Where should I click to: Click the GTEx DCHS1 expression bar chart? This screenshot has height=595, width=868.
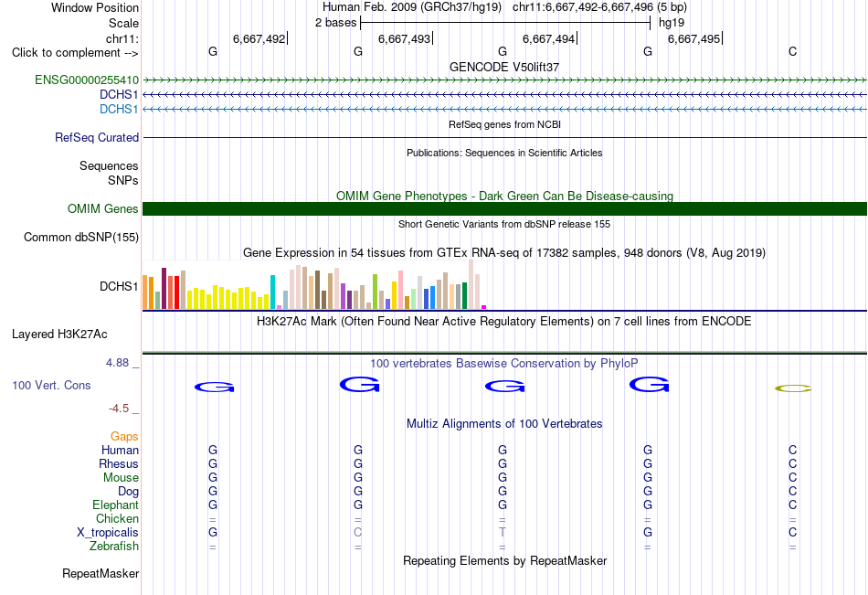click(x=314, y=284)
